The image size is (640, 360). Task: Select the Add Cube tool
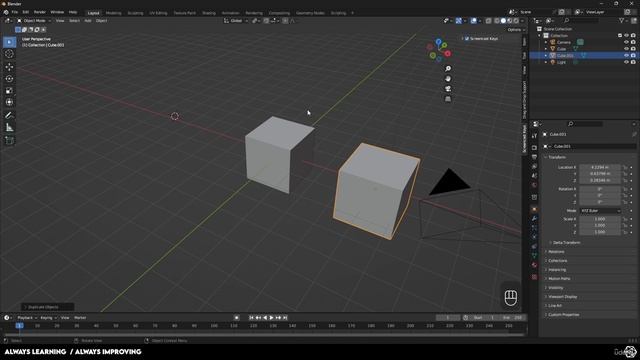tap(9, 141)
